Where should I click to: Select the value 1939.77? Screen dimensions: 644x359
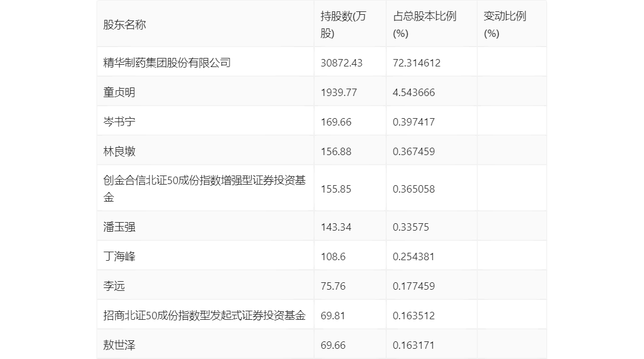pyautogui.click(x=338, y=93)
